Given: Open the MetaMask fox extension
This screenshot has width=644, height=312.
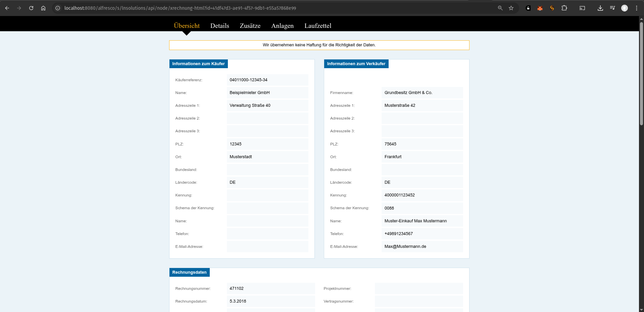Looking at the screenshot, I should pos(540,8).
